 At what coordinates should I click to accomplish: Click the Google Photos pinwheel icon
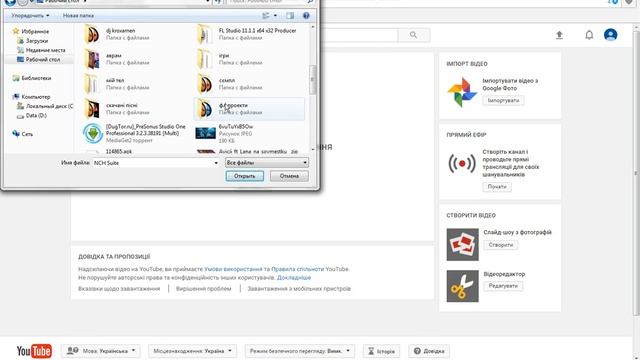pos(462,92)
